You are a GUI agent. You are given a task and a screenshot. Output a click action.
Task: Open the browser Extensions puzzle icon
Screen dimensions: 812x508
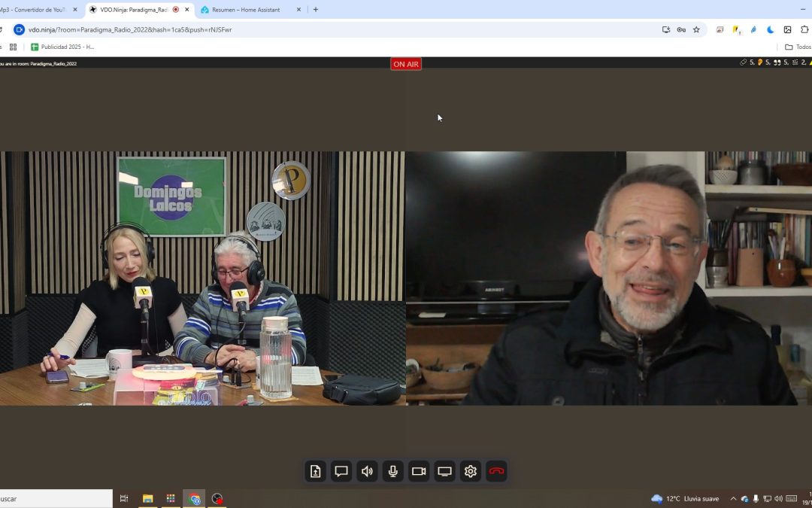(x=804, y=29)
